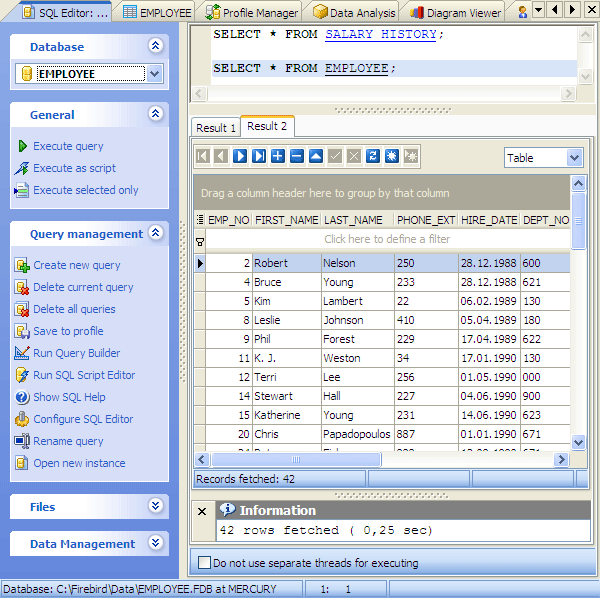Click the Run Query Builder link
Viewport: 600px width, 598px height.
(x=77, y=353)
